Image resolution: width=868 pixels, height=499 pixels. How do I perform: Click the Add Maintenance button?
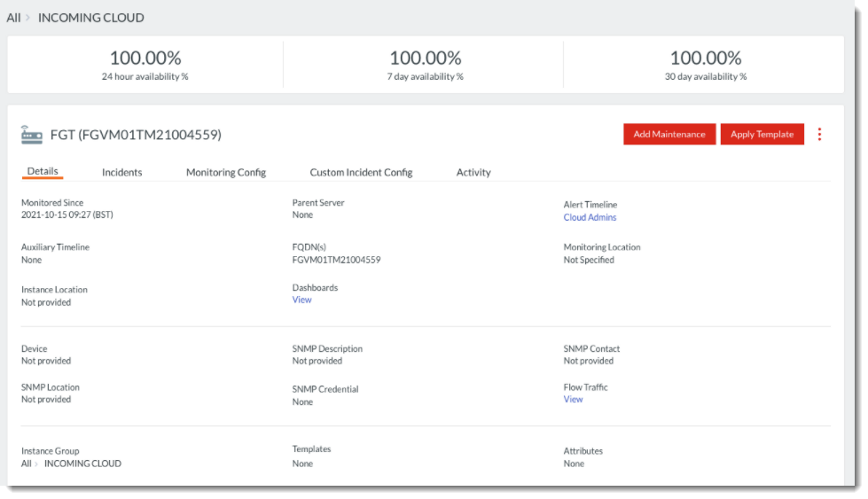(669, 135)
